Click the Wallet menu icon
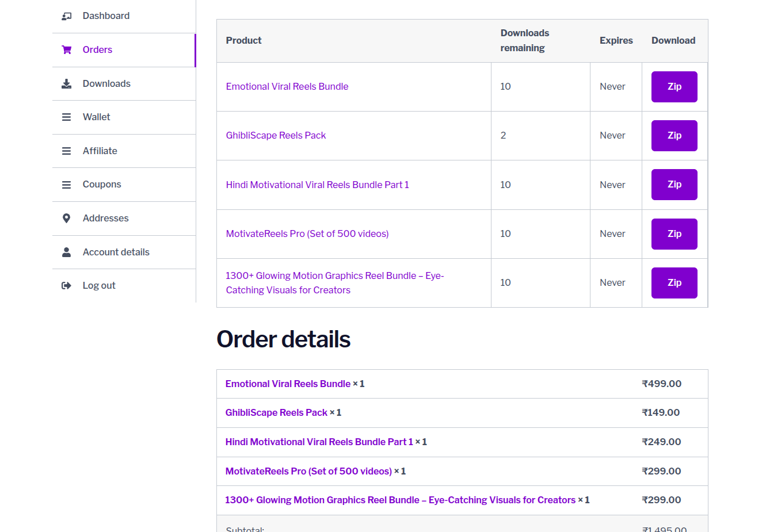The height and width of the screenshot is (532, 766). 66,117
